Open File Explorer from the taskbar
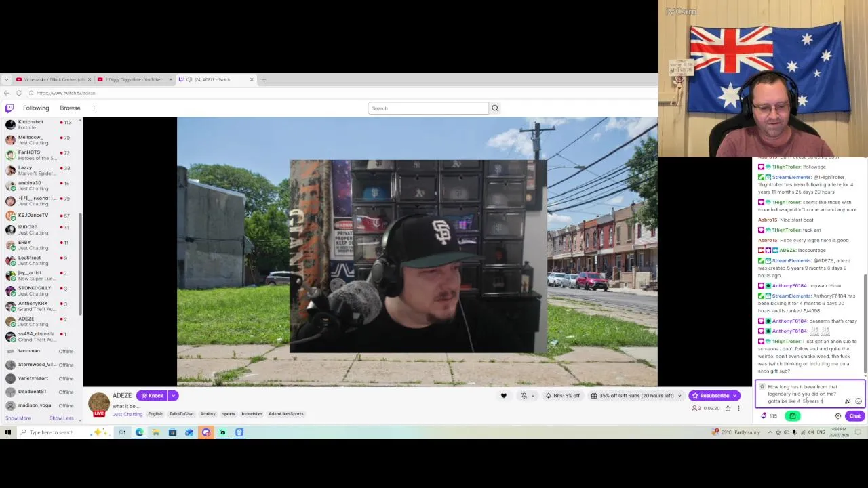 (155, 432)
